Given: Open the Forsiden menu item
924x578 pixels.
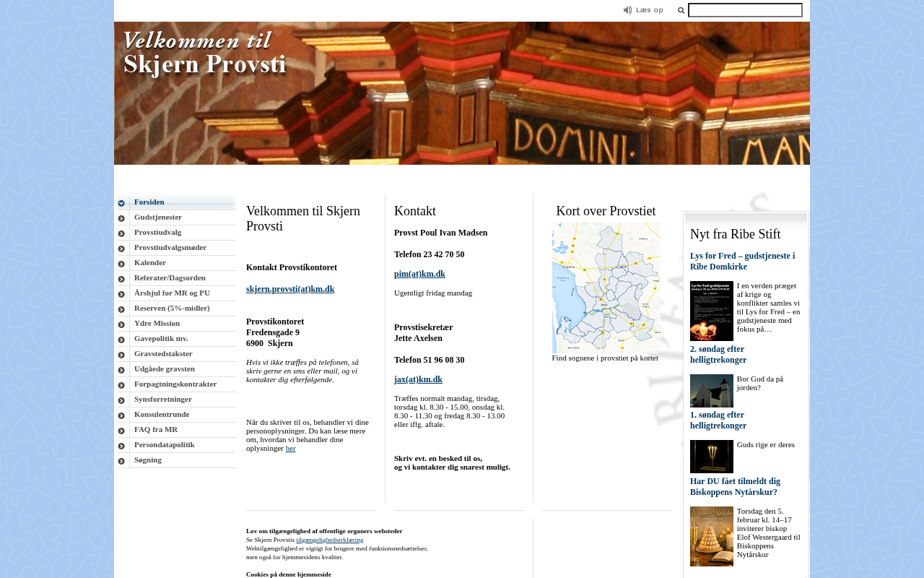Looking at the screenshot, I should [149, 202].
